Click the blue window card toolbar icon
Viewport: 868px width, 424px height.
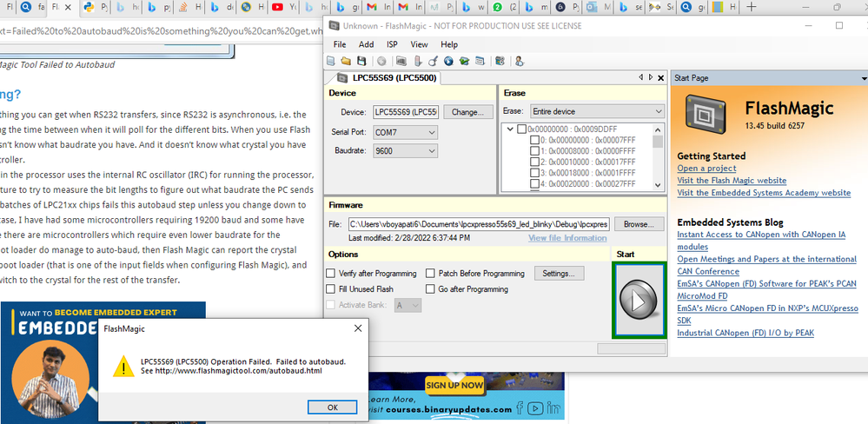tap(480, 61)
